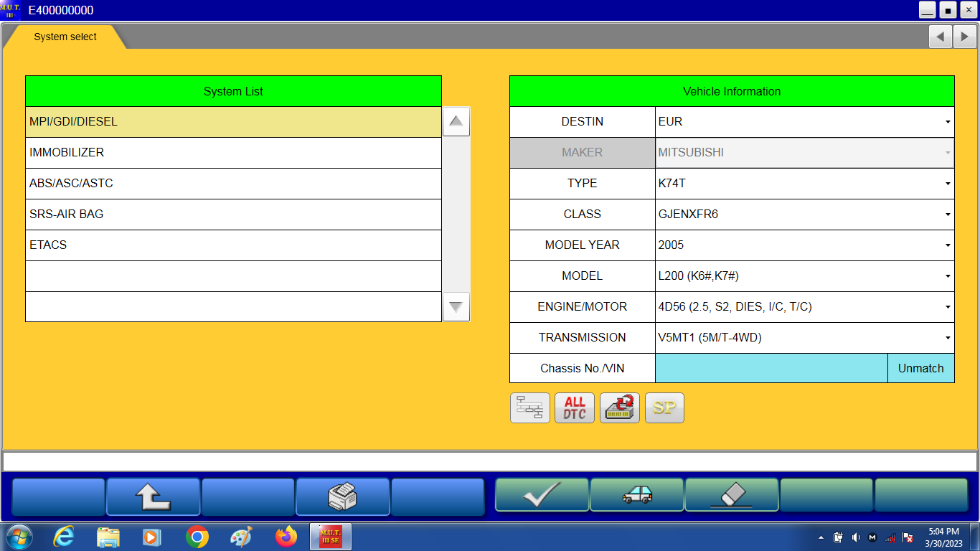Click the status message bar field
980x551 pixels.
[490, 461]
